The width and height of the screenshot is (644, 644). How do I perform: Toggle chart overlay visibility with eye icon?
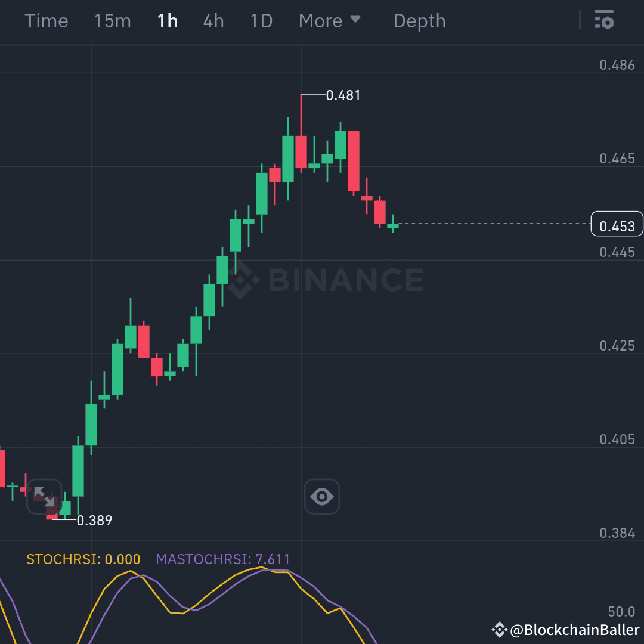pyautogui.click(x=322, y=496)
